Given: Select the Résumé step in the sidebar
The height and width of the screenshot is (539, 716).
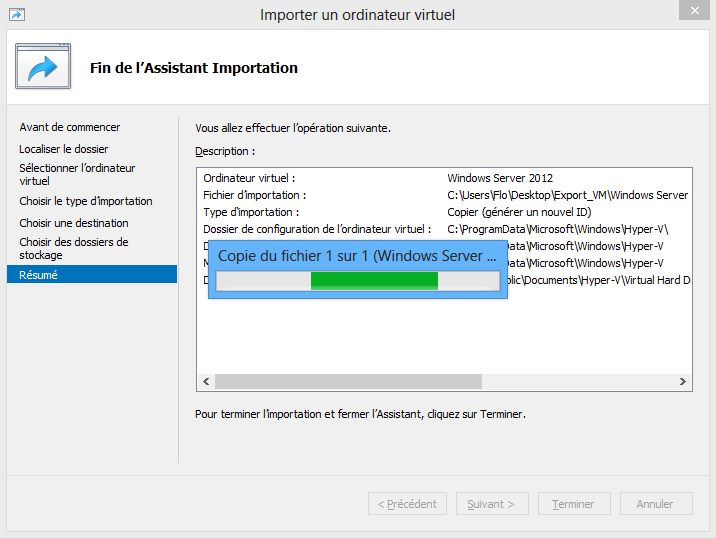Looking at the screenshot, I should [39, 274].
